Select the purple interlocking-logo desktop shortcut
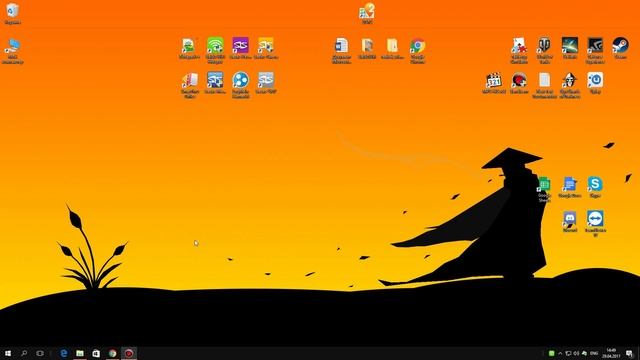This screenshot has height=360, width=640. [x=240, y=48]
